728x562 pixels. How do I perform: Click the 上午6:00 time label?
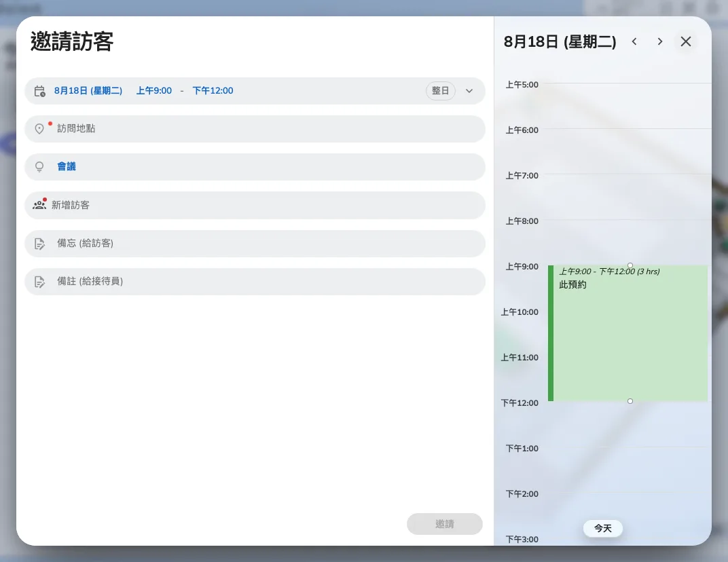click(522, 130)
